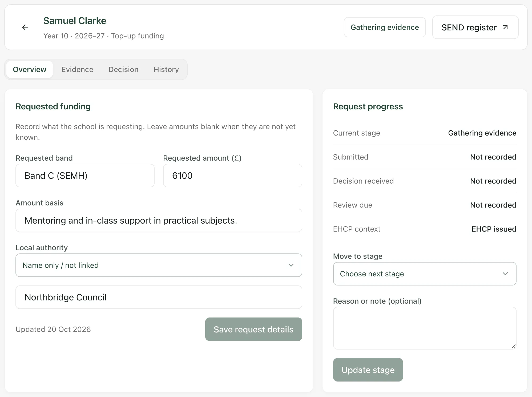This screenshot has height=397, width=532.
Task: Click the 'Requested funding' section heading
Action: [x=53, y=106]
